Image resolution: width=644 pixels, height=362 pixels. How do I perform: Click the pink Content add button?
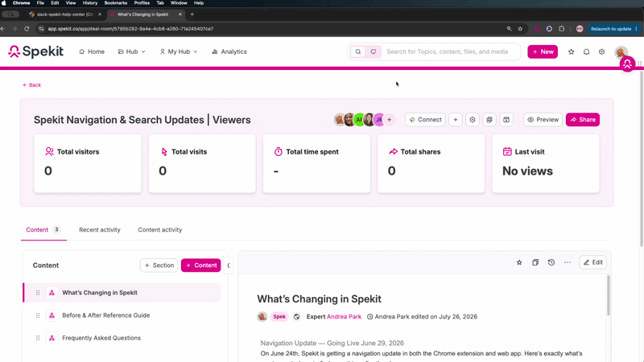pos(200,265)
